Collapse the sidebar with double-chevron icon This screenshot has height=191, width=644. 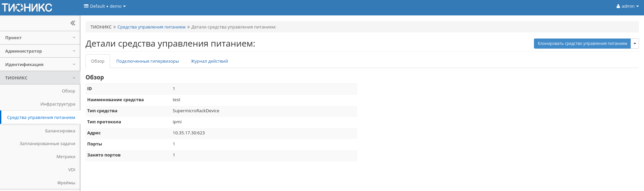coord(73,23)
